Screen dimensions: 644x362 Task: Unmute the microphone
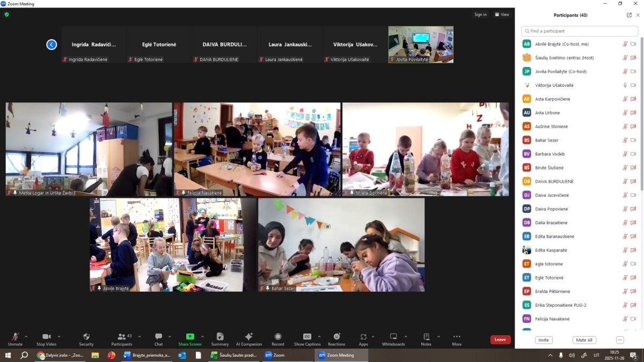coord(15,337)
